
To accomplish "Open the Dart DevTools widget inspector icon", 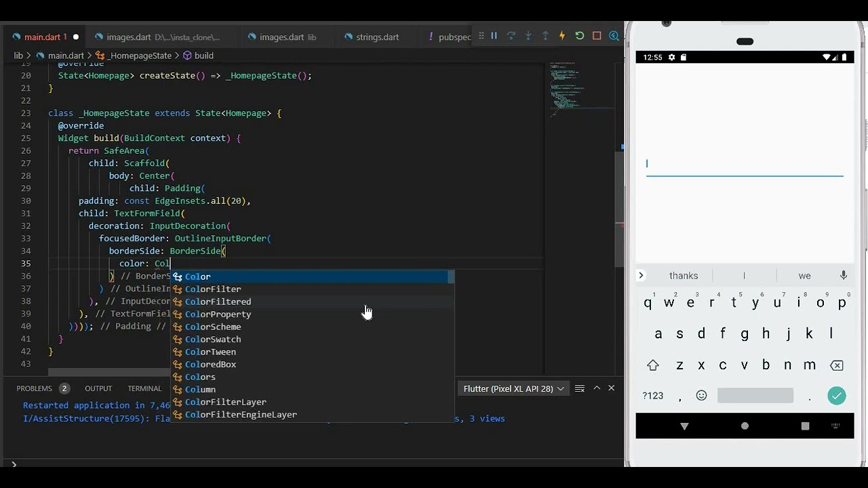I will click(614, 36).
